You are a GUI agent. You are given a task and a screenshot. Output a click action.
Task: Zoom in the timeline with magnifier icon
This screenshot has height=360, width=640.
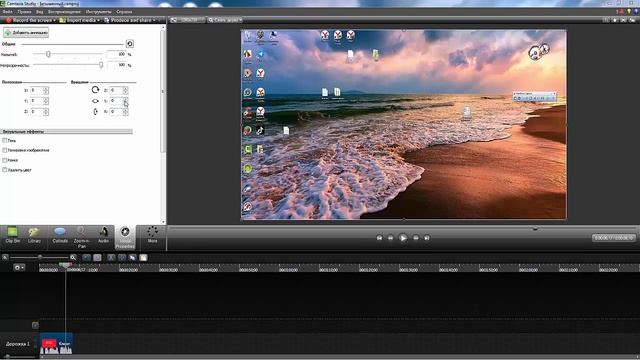click(x=73, y=257)
